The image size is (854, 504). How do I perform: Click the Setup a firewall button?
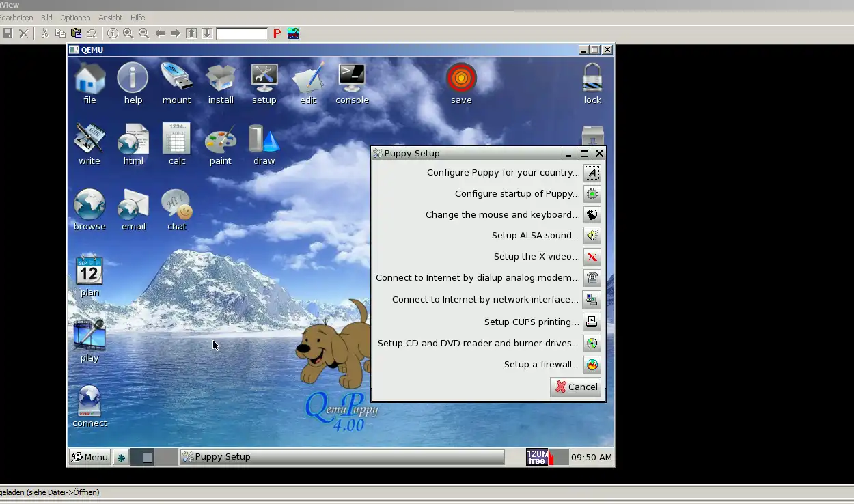[592, 365]
